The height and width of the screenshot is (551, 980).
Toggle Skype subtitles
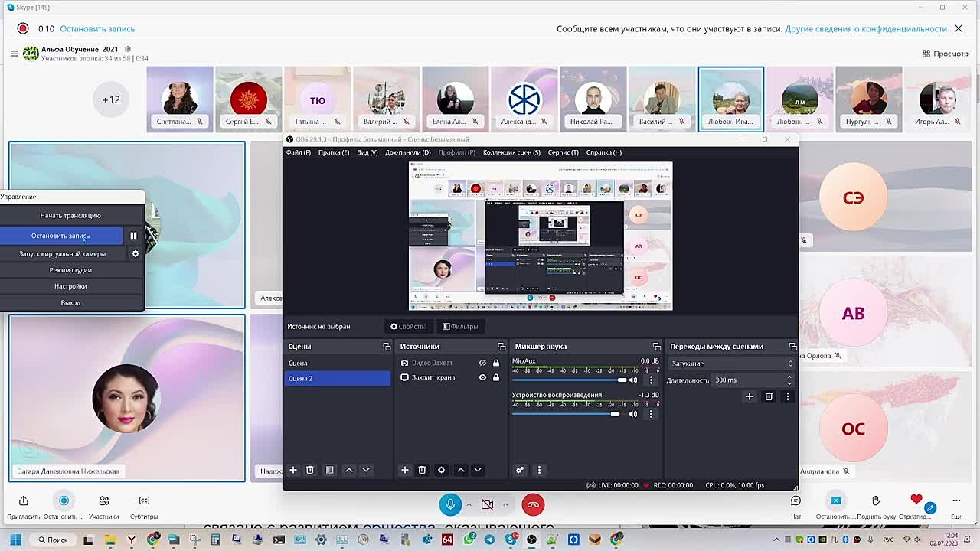tap(144, 507)
